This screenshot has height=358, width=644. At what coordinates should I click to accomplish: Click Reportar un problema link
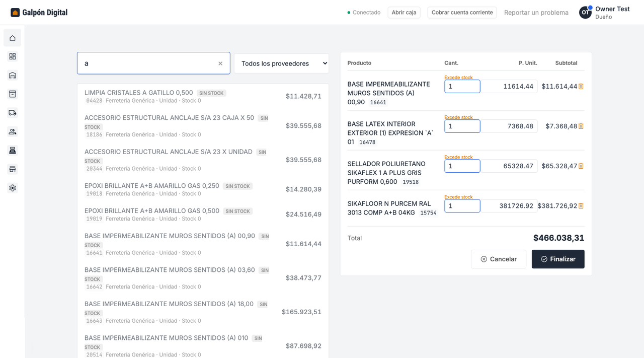[536, 13]
